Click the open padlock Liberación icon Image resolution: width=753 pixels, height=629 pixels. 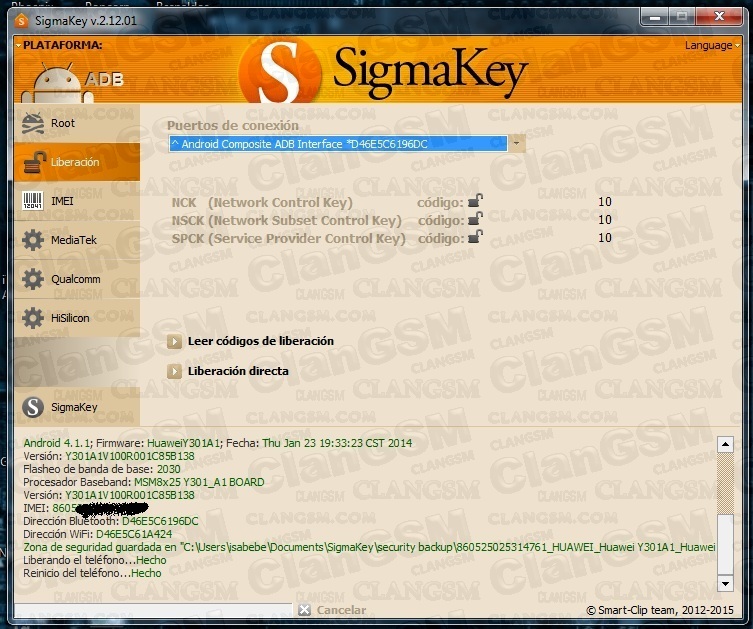pyautogui.click(x=34, y=162)
